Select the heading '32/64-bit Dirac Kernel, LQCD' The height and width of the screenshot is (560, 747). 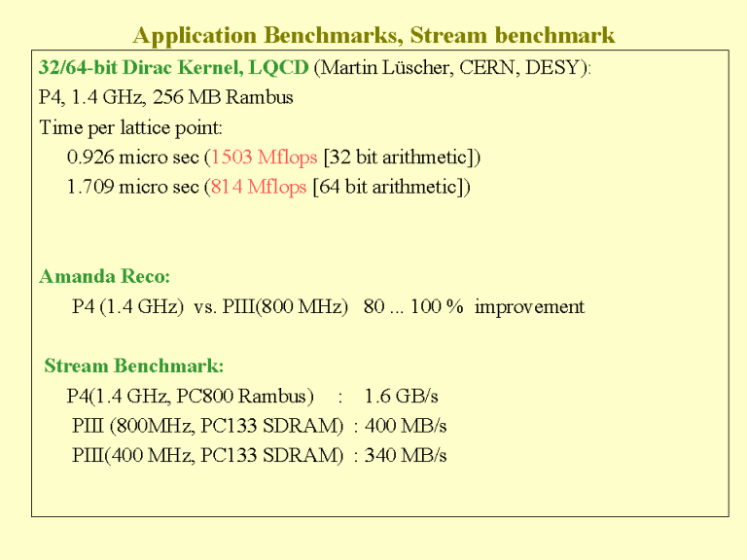[x=174, y=68]
